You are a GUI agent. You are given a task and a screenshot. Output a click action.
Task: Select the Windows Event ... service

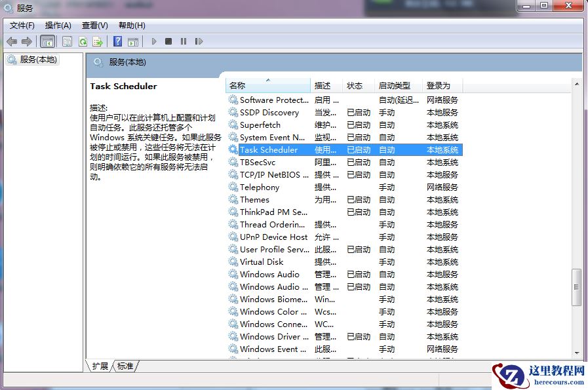click(x=345, y=349)
